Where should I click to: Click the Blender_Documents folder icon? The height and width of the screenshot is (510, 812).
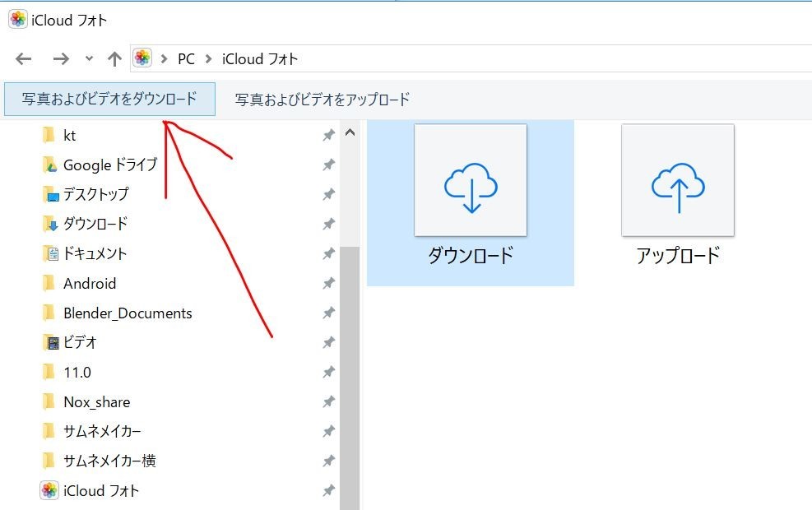(x=49, y=313)
